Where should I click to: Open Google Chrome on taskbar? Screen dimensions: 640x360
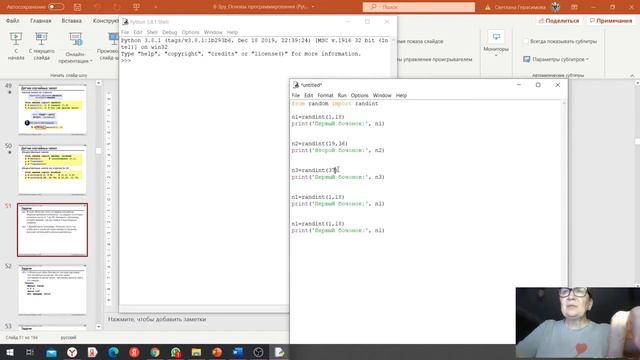tap(155, 352)
